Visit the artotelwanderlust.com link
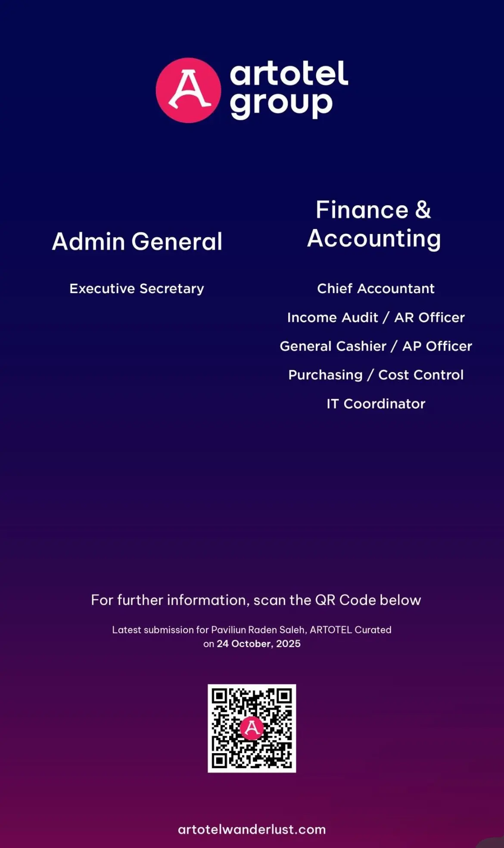504x848 pixels. tap(252, 829)
